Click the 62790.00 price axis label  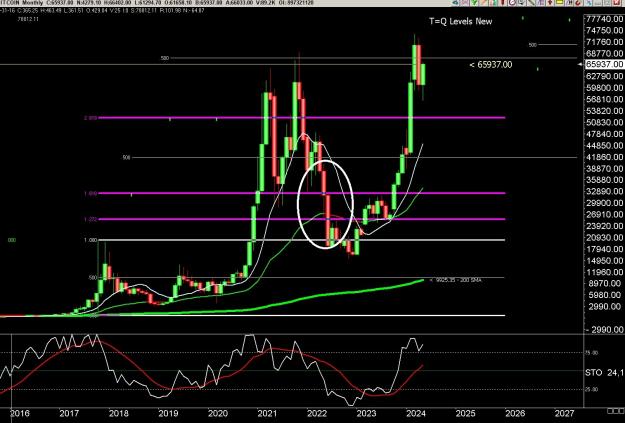pyautogui.click(x=605, y=76)
